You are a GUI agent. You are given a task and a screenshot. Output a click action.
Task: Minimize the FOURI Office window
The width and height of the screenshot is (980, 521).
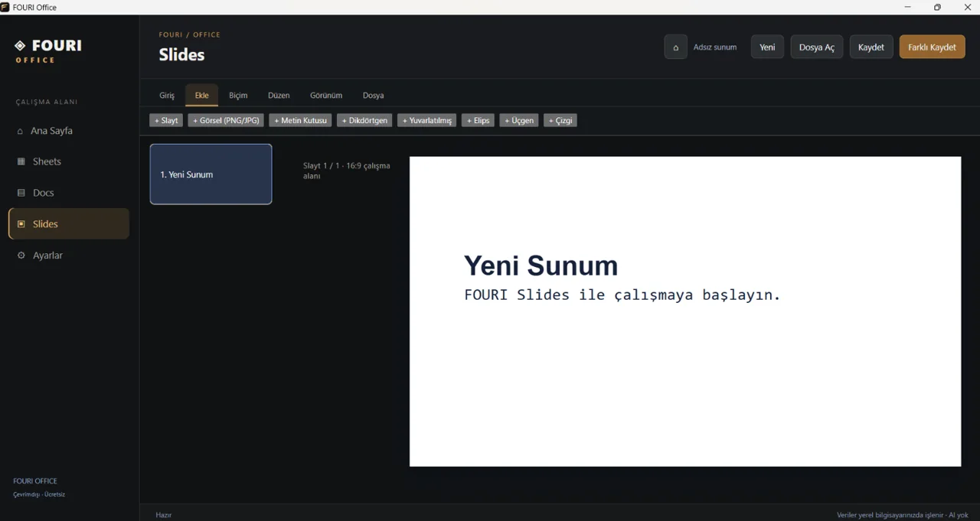tap(908, 7)
